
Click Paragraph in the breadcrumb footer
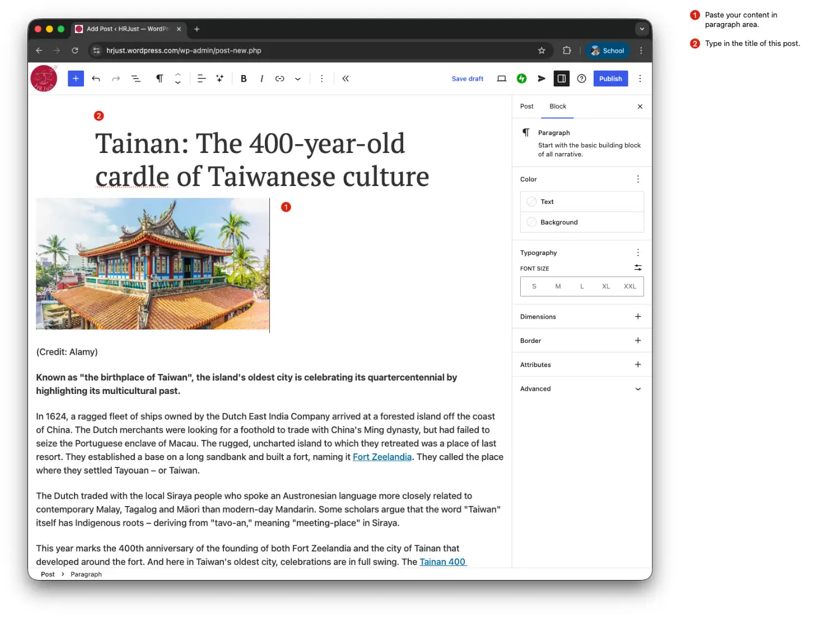point(86,574)
